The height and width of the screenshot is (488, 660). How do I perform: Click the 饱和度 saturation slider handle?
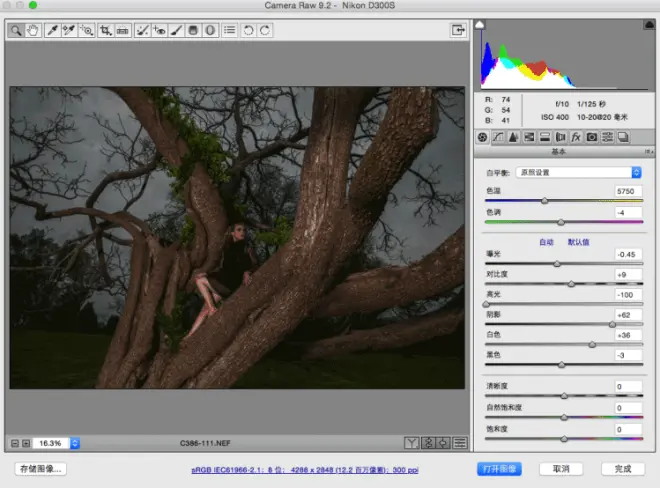(564, 439)
